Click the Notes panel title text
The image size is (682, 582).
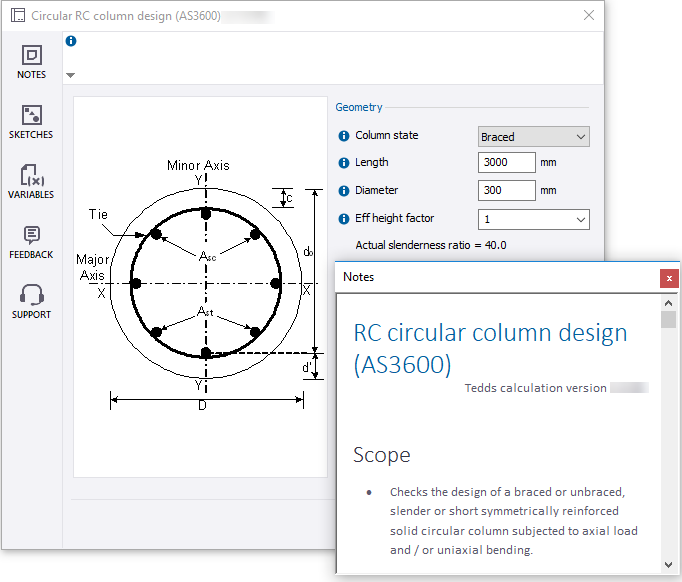coord(358,277)
